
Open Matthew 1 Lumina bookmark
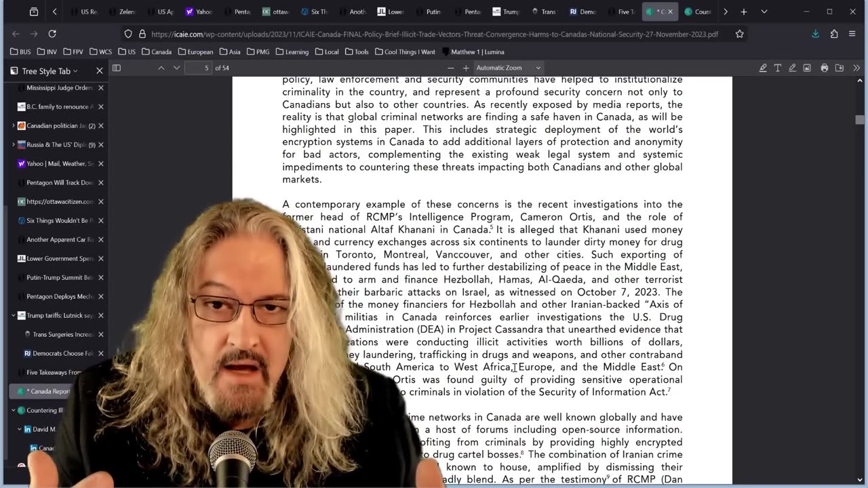coord(473,52)
